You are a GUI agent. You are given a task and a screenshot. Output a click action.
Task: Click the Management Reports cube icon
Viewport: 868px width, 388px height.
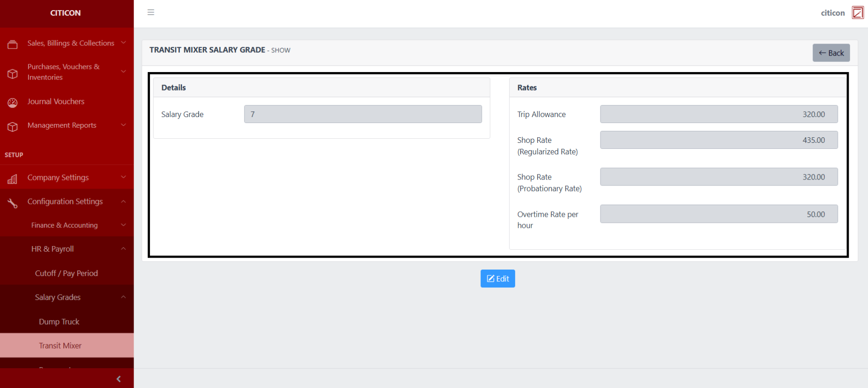(13, 126)
